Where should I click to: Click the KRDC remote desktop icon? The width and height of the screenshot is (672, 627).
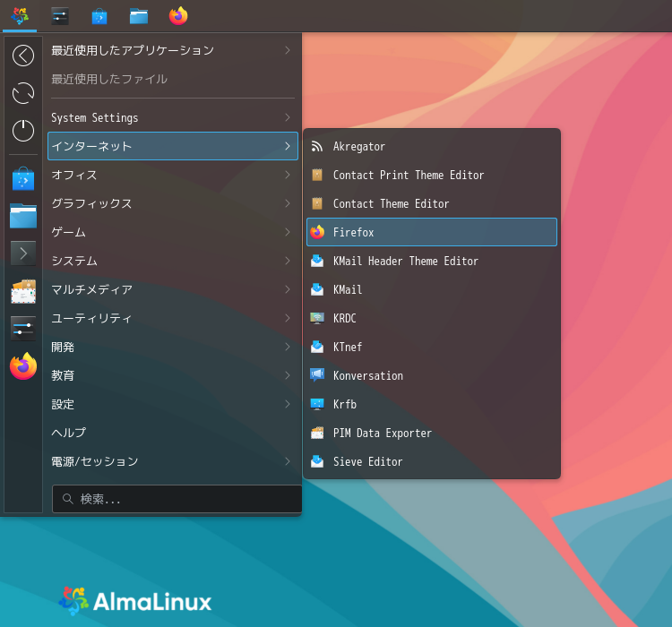316,318
